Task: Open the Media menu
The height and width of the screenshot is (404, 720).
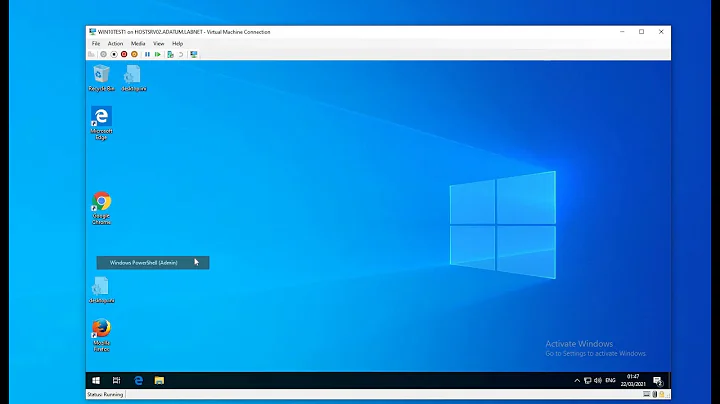Action: point(138,44)
